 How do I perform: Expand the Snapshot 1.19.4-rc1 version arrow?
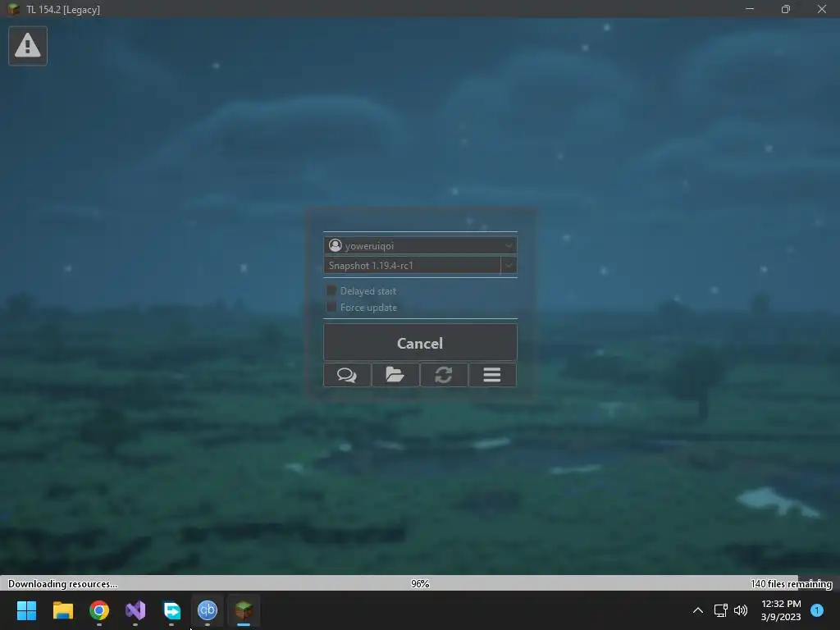point(509,265)
